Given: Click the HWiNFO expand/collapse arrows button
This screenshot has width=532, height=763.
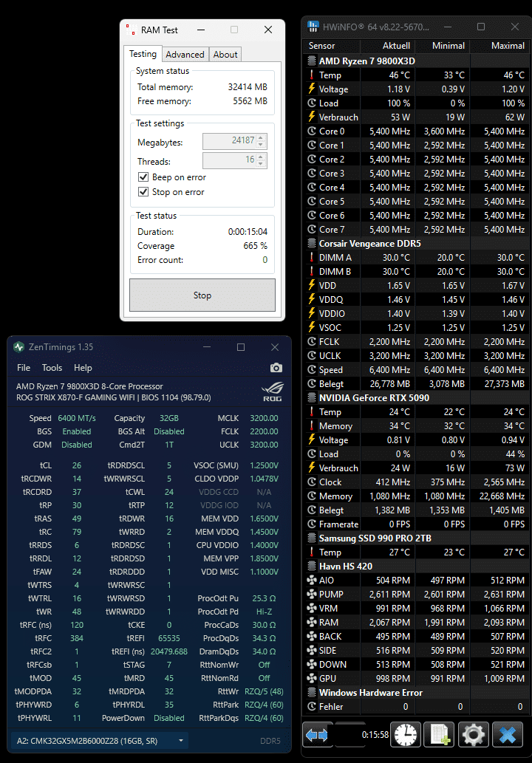Looking at the screenshot, I should coord(317,734).
